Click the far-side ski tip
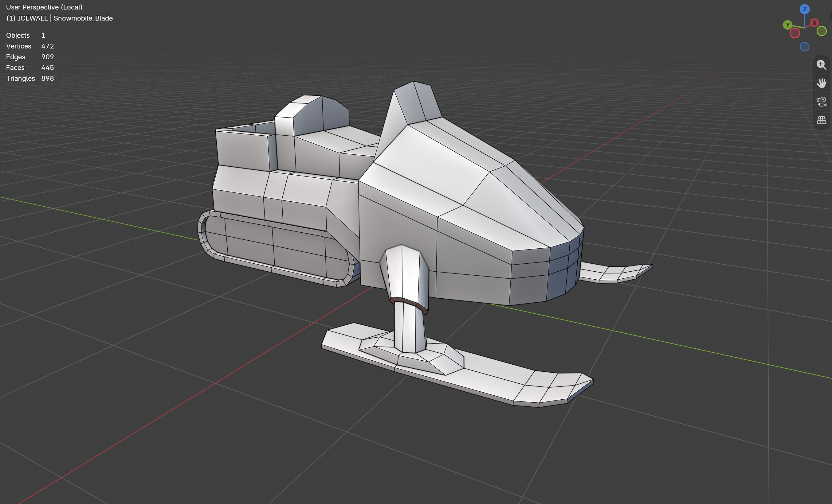The width and height of the screenshot is (832, 504). tap(616, 273)
